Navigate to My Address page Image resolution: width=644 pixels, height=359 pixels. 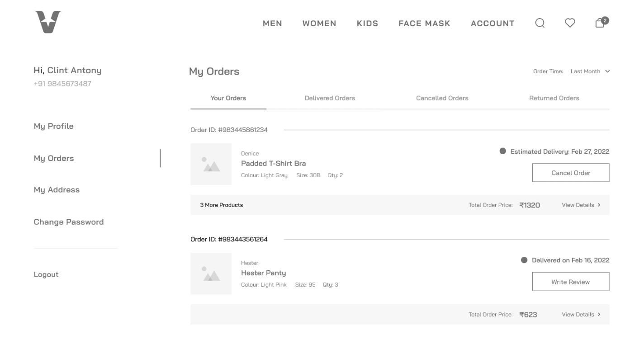point(57,190)
